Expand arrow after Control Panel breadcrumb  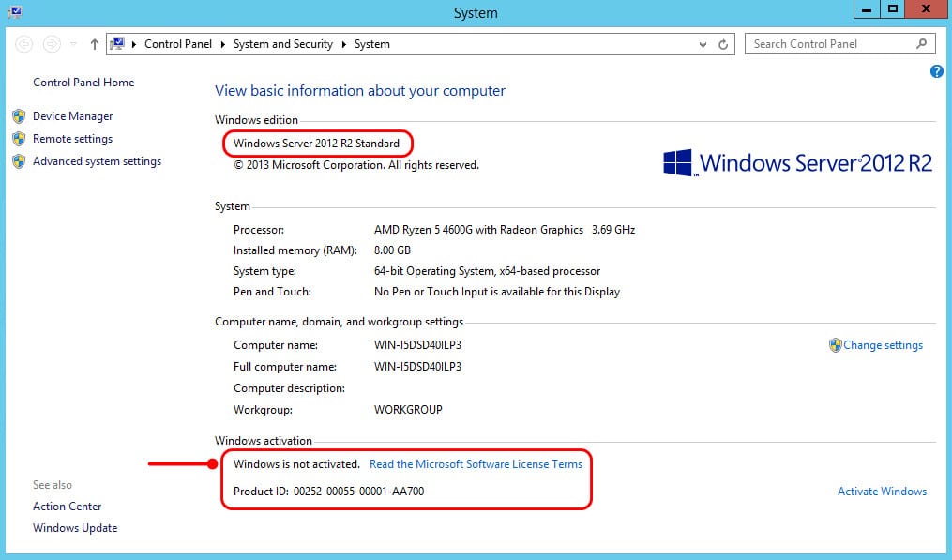click(223, 44)
